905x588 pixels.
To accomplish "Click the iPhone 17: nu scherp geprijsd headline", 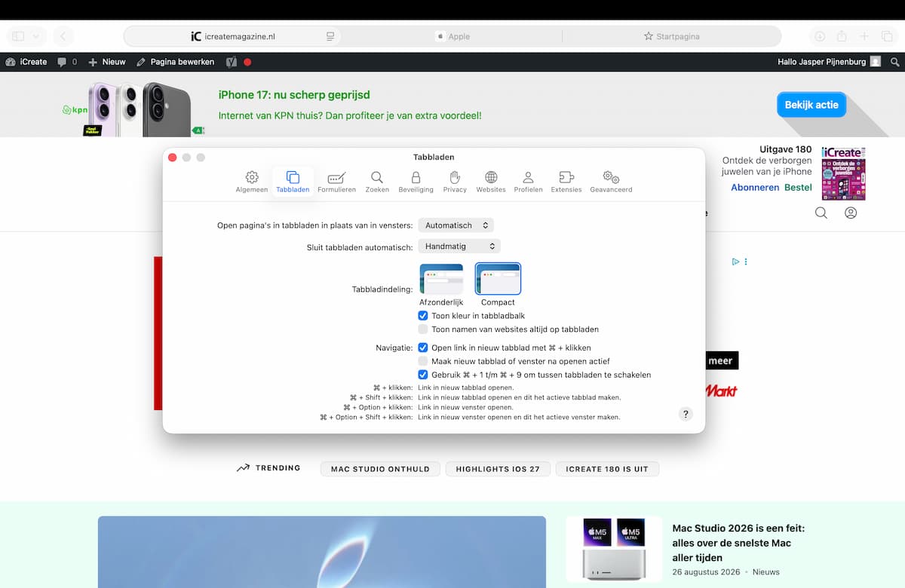I will pos(294,95).
